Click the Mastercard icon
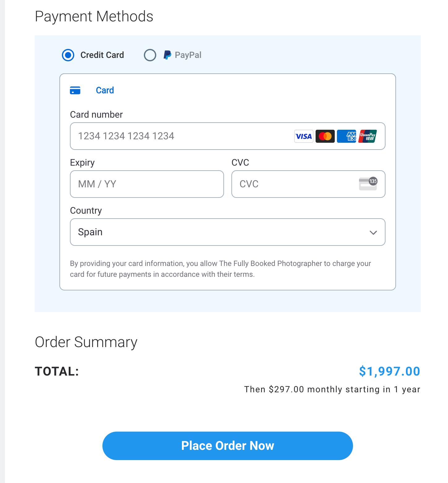Image resolution: width=448 pixels, height=483 pixels. pos(325,136)
